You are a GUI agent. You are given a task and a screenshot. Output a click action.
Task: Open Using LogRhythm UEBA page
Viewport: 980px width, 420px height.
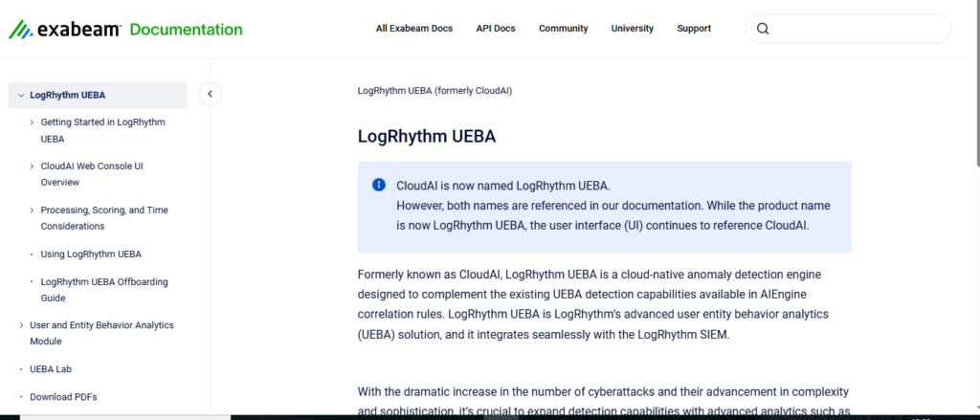tap(91, 254)
